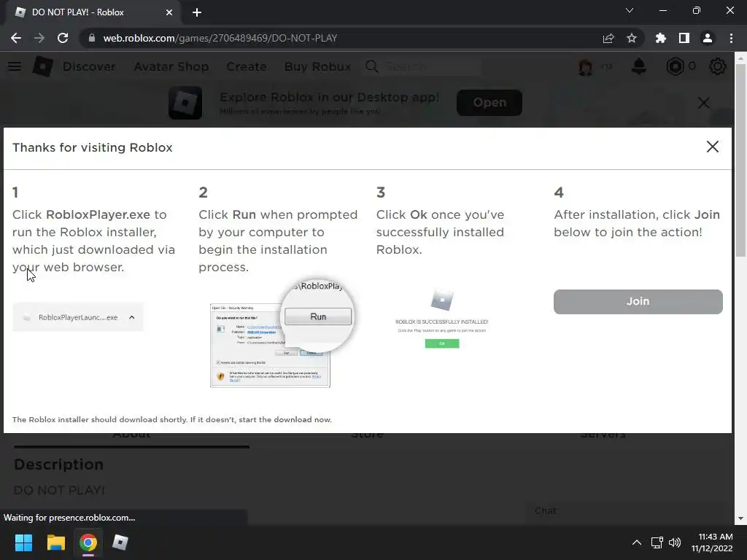
Task: Click the Roblox search magnifier icon
Action: pyautogui.click(x=371, y=66)
